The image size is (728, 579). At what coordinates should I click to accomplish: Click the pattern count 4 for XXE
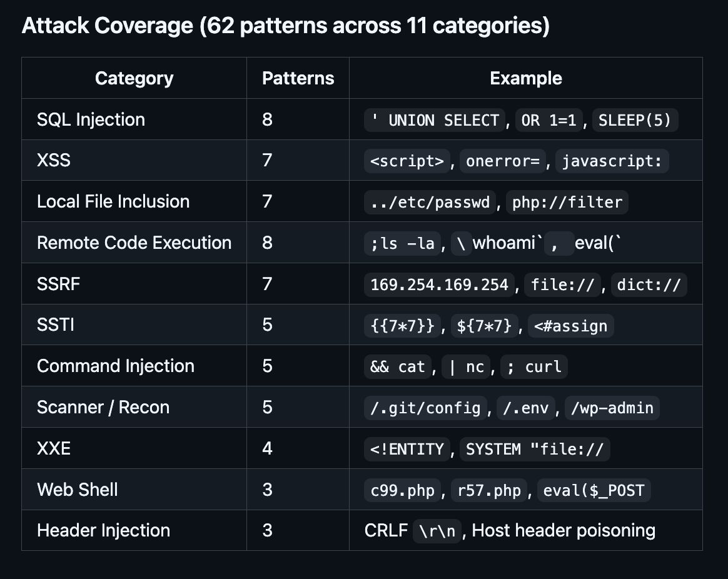point(267,448)
